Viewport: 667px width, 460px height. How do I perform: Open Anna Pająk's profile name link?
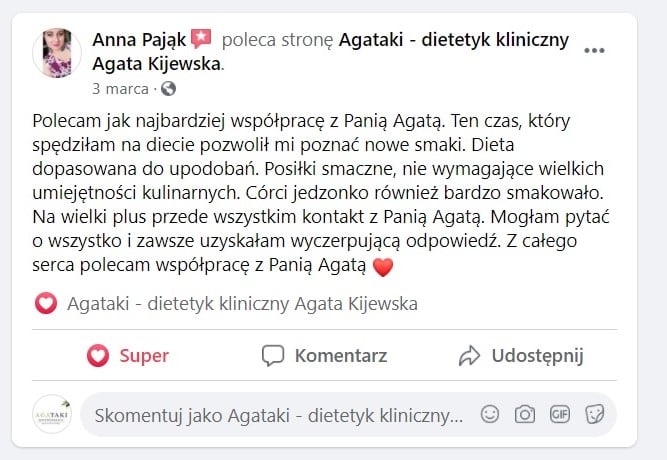(138, 40)
